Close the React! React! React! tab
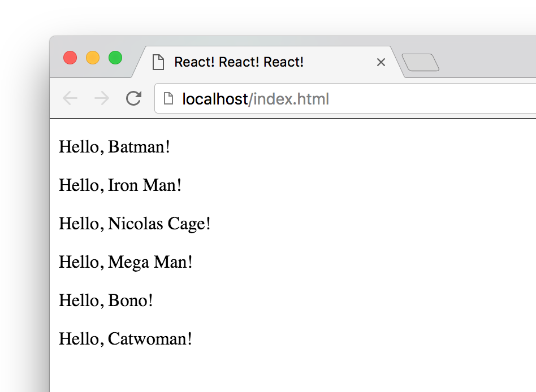The height and width of the screenshot is (392, 536). pyautogui.click(x=381, y=62)
